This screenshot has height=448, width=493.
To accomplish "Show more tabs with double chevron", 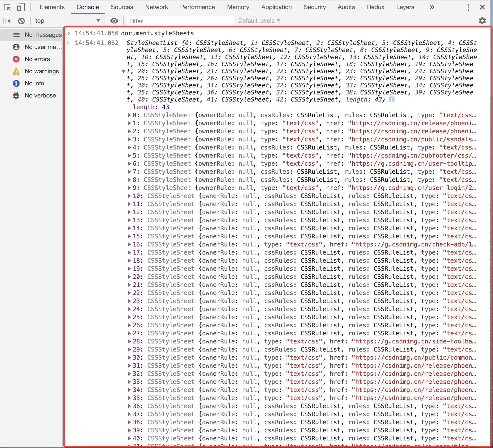I will (x=432, y=7).
